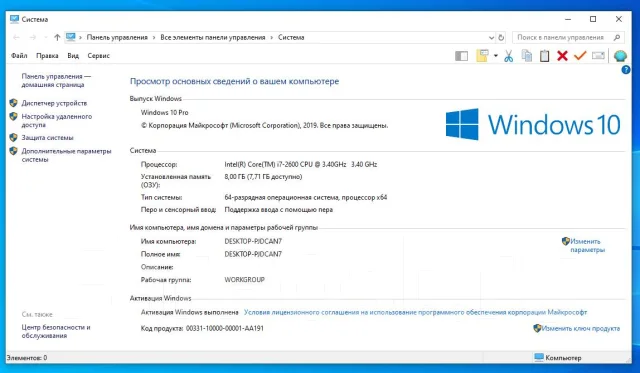Refresh the address bar location
This screenshot has width=640, height=373.
(501, 38)
